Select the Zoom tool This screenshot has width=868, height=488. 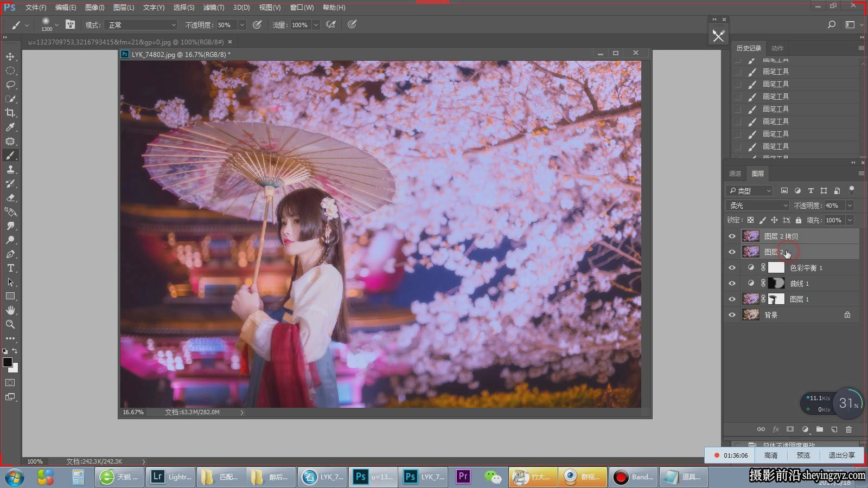pos(10,324)
